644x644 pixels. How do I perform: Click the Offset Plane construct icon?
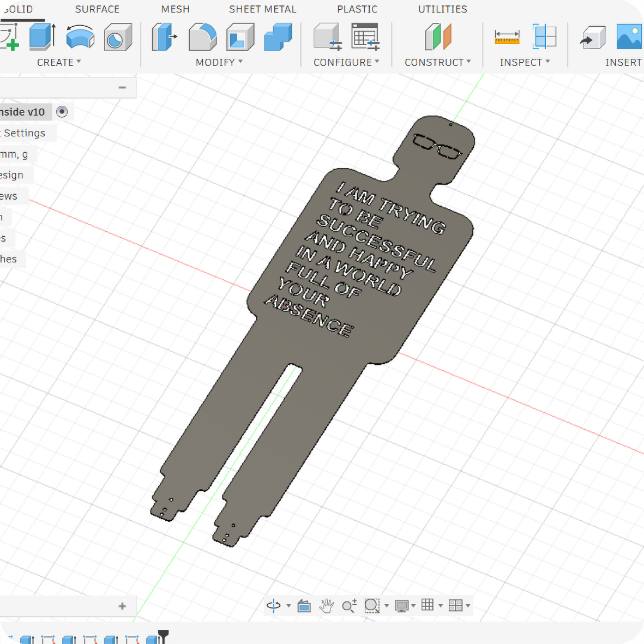[x=438, y=37]
